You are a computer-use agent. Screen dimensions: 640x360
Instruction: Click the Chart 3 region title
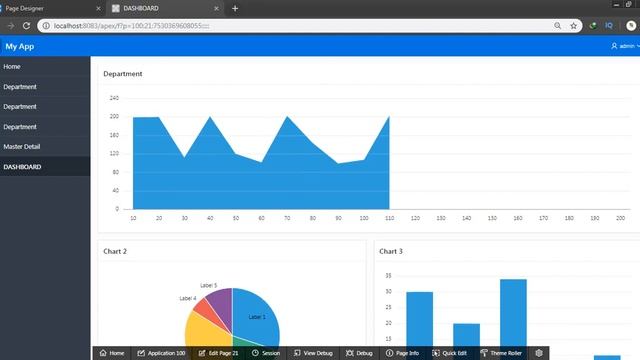pyautogui.click(x=391, y=251)
